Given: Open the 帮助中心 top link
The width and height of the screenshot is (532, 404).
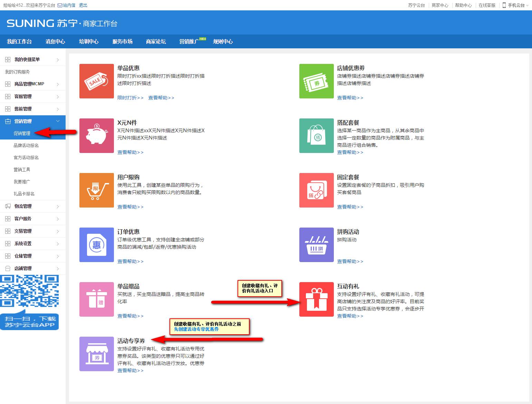Looking at the screenshot, I should pyautogui.click(x=463, y=5).
